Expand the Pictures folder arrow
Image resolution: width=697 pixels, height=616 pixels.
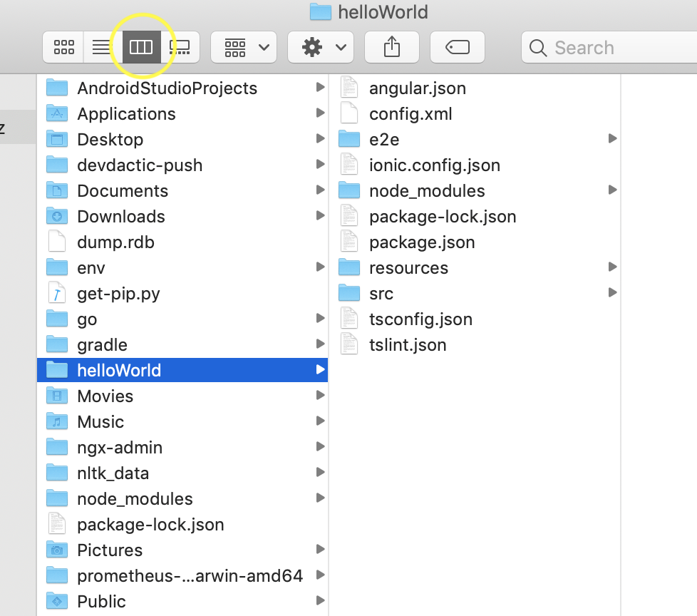pos(320,549)
